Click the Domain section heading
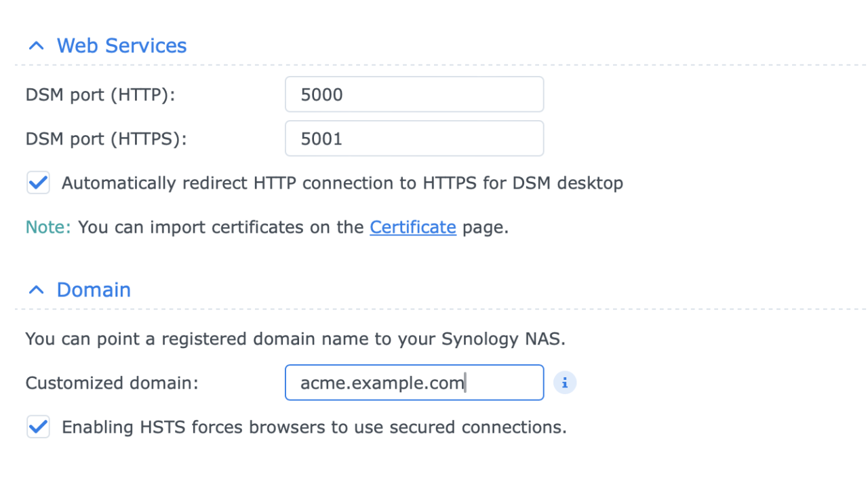868x500 pixels. (94, 290)
